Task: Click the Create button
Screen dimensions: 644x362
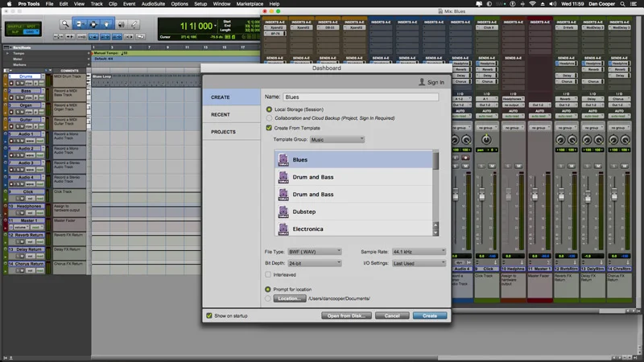Action: point(430,315)
